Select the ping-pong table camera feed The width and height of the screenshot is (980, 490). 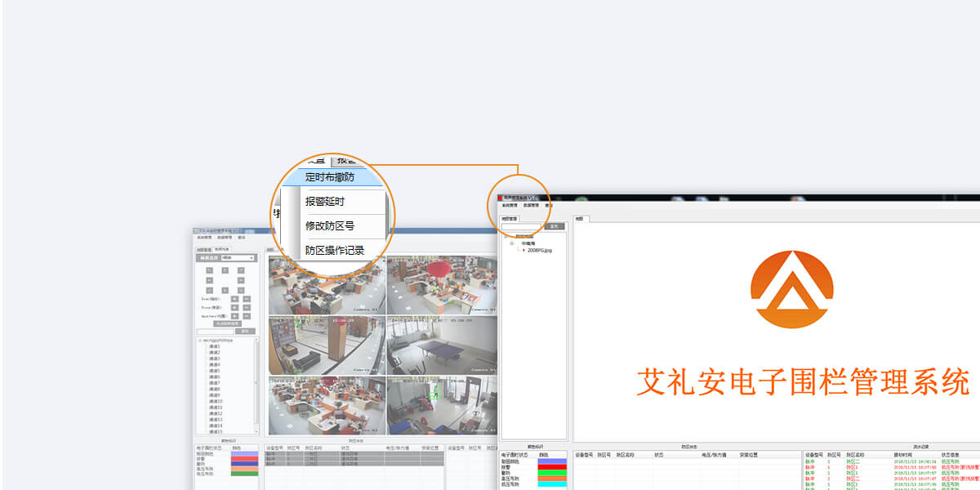click(x=441, y=345)
